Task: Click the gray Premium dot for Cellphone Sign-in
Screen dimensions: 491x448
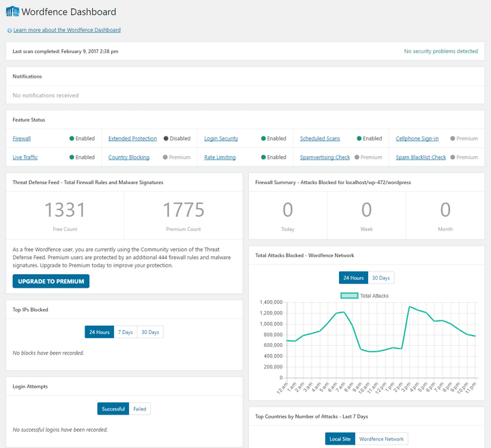Action: [x=453, y=138]
